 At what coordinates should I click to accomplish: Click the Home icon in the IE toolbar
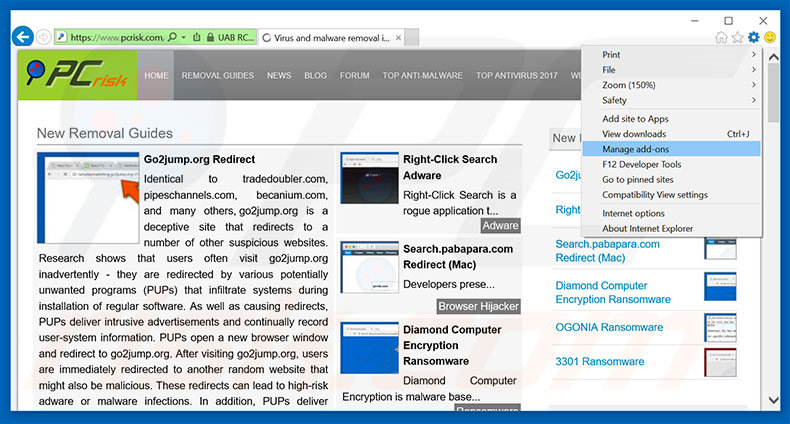click(x=721, y=37)
